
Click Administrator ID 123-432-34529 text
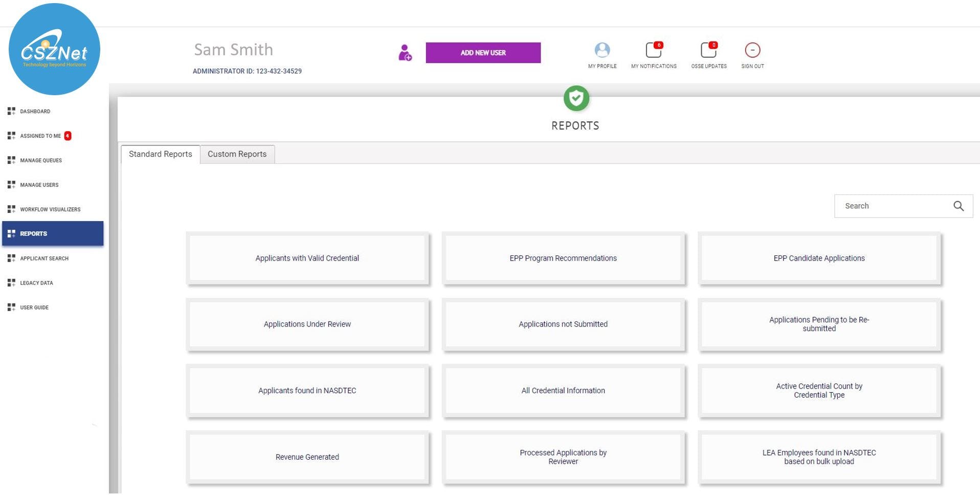[x=247, y=71]
